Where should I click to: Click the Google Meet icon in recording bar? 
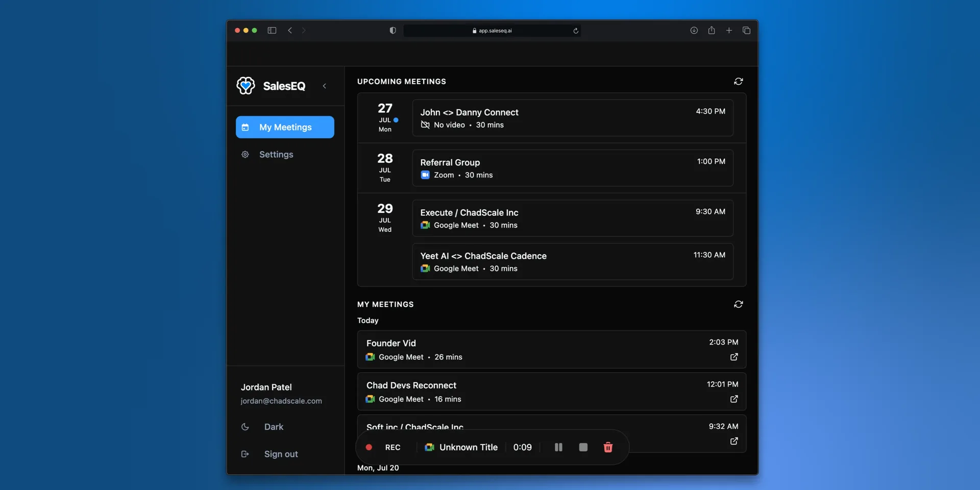pos(430,447)
